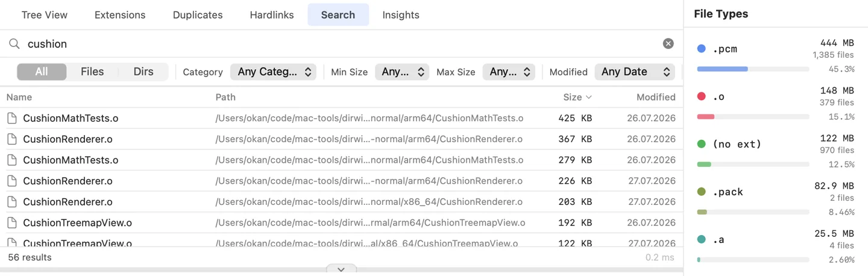Click the search magnifier icon

[x=14, y=43]
